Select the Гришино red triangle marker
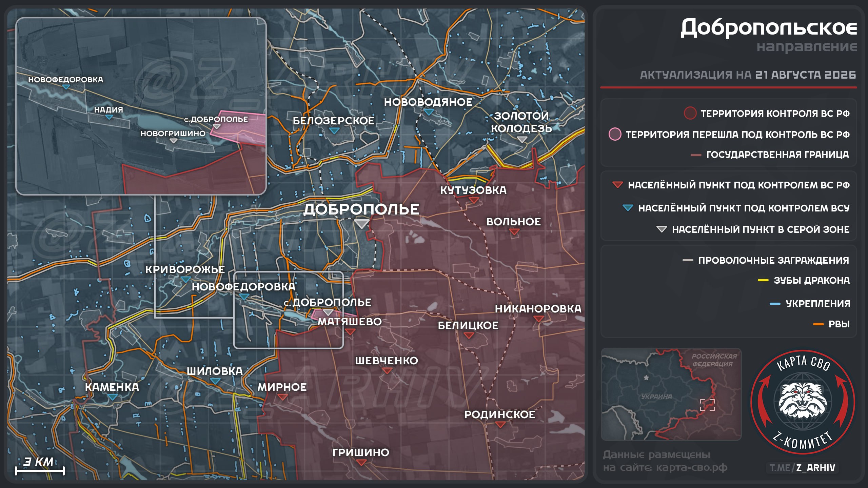Screen dimensions: 868x488 361,462
